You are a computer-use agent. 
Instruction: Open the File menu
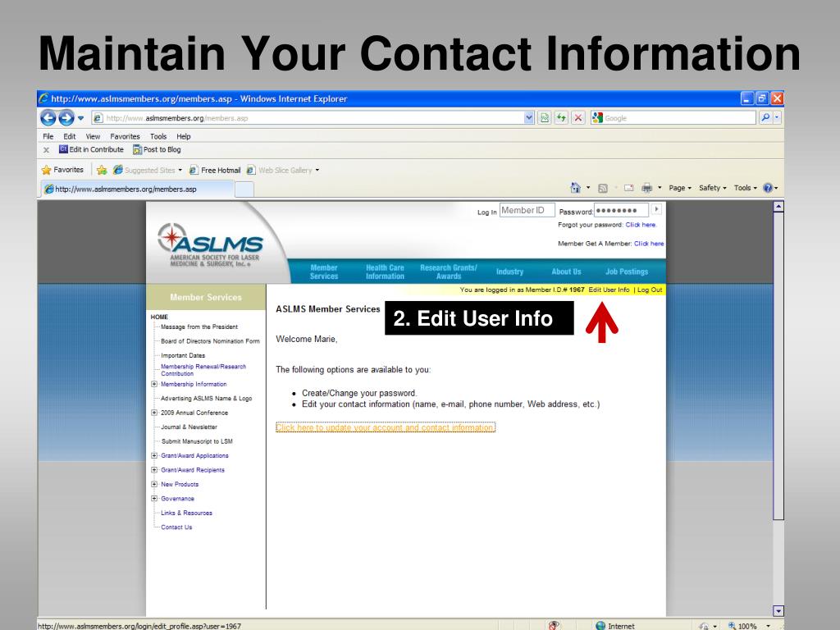click(x=48, y=137)
